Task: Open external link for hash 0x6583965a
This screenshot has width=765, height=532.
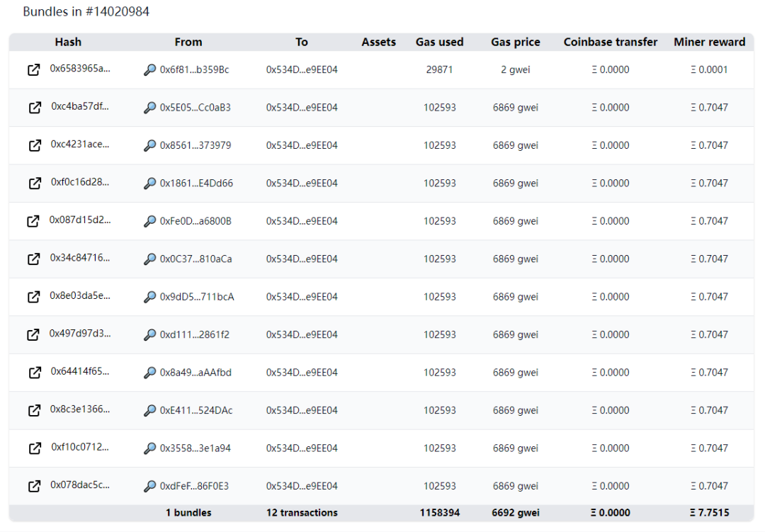Action: click(x=33, y=70)
